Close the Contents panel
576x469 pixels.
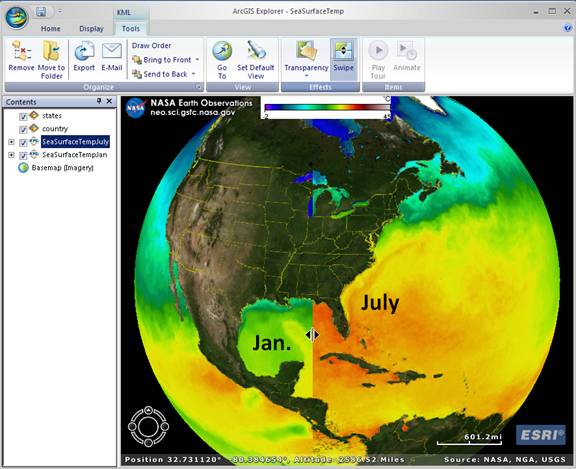point(109,101)
